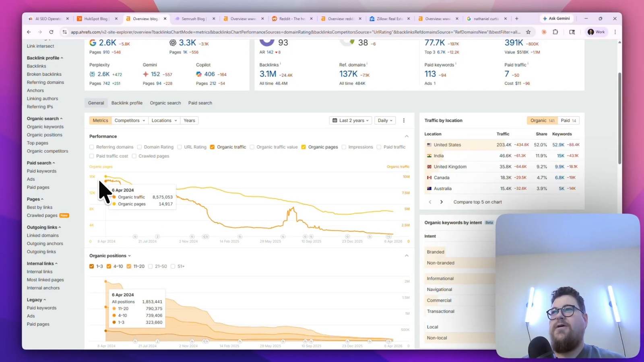This screenshot has height=362, width=644.
Task: Click the Copilot traffic icon
Action: tap(199, 74)
